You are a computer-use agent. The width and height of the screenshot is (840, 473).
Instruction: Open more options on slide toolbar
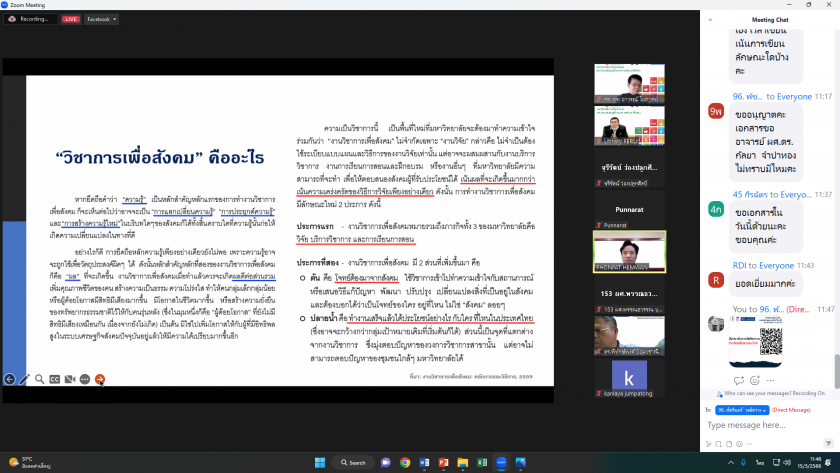[85, 379]
